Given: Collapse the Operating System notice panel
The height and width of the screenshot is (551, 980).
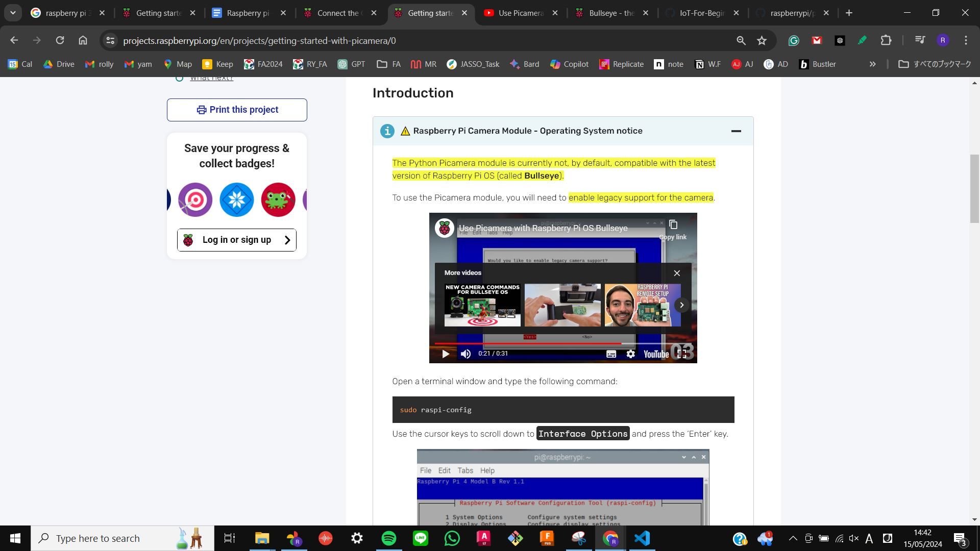Looking at the screenshot, I should (736, 131).
